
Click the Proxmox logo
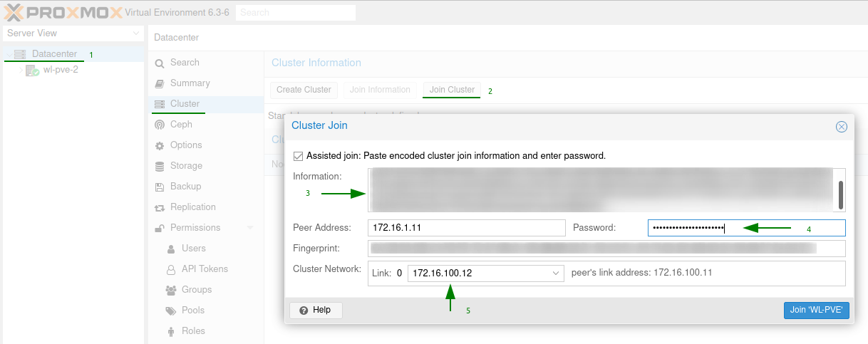pyautogui.click(x=62, y=12)
